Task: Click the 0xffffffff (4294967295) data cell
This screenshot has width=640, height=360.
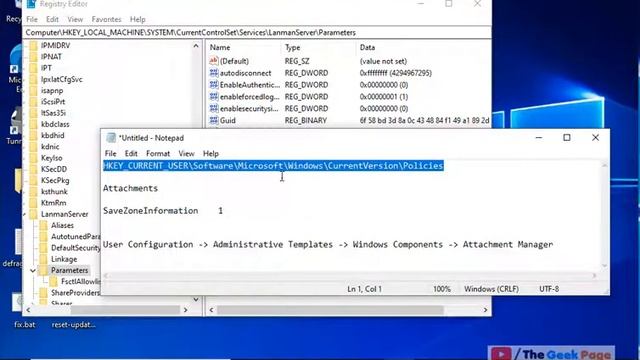Action: pos(396,73)
